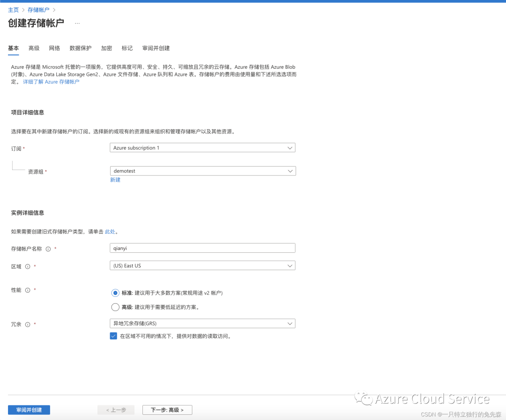Switch to the 审阅并创建 tab
506x420 pixels.
(x=156, y=48)
